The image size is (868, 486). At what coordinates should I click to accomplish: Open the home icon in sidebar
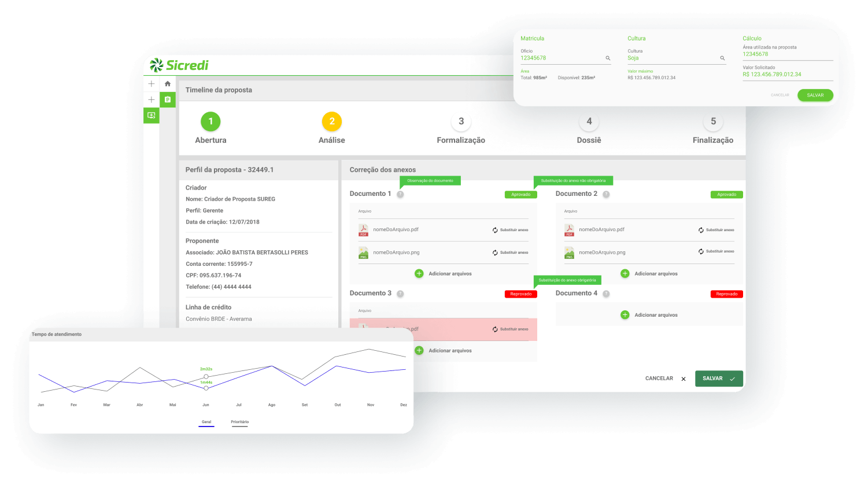click(168, 84)
